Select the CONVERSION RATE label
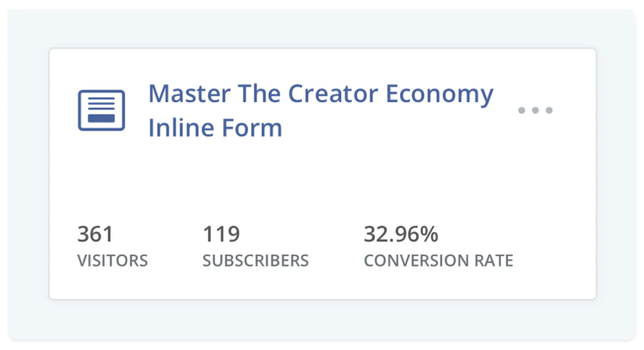Screen dimensions: 644x350 (x=438, y=261)
